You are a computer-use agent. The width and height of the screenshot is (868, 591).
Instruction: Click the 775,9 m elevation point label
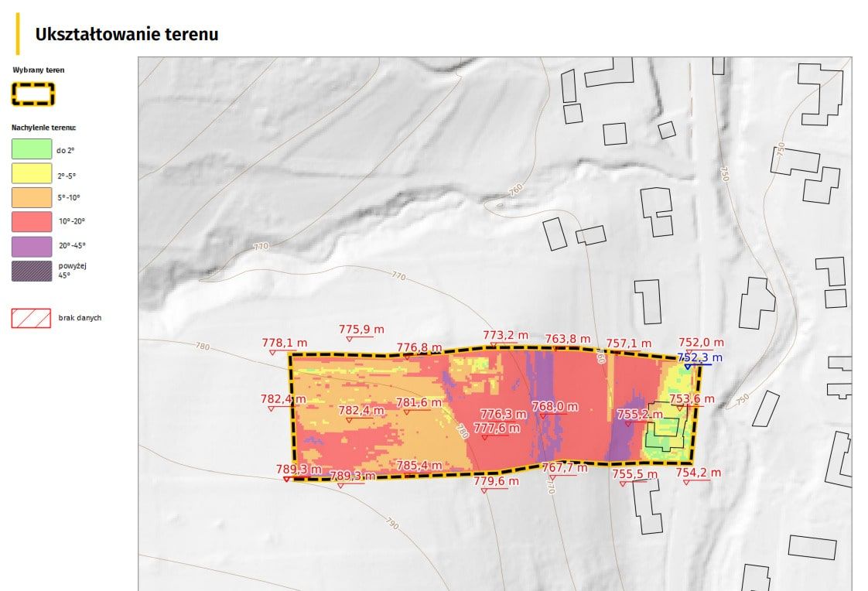(361, 330)
